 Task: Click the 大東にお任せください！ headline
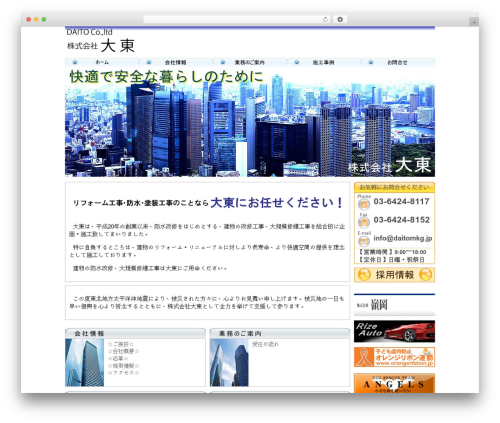click(276, 203)
